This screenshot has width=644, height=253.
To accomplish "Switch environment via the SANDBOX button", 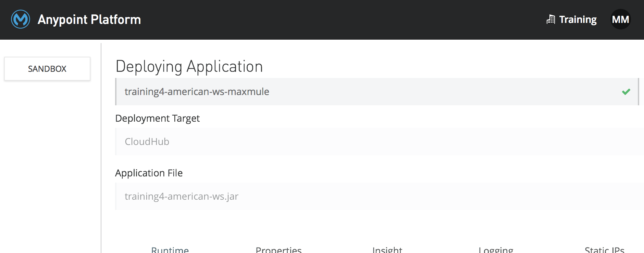I will tap(47, 69).
